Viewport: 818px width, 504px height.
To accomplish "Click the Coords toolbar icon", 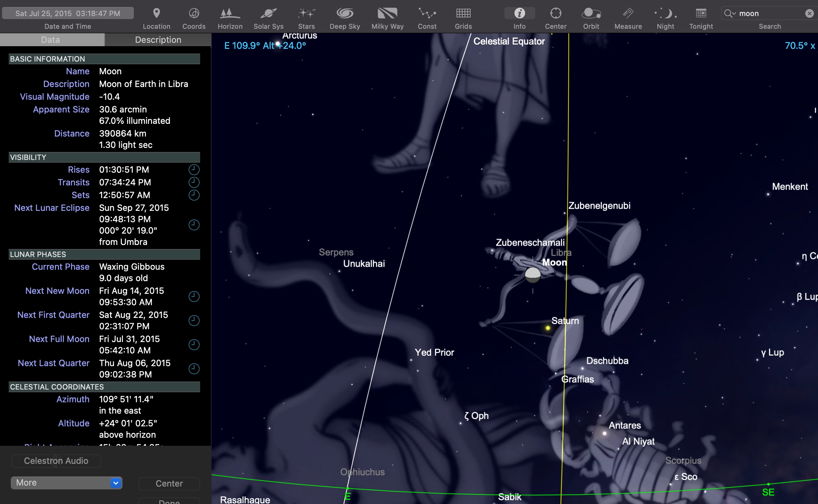I will tap(194, 13).
